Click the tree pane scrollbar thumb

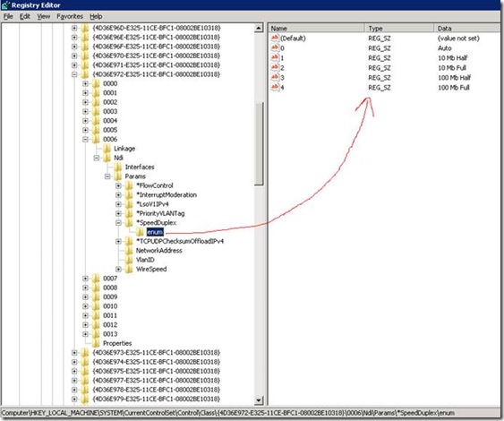coord(259,143)
